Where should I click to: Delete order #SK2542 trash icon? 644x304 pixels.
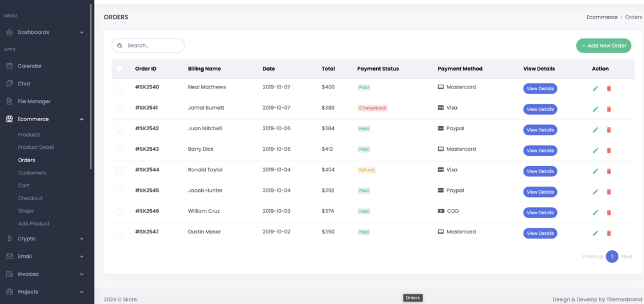(609, 130)
